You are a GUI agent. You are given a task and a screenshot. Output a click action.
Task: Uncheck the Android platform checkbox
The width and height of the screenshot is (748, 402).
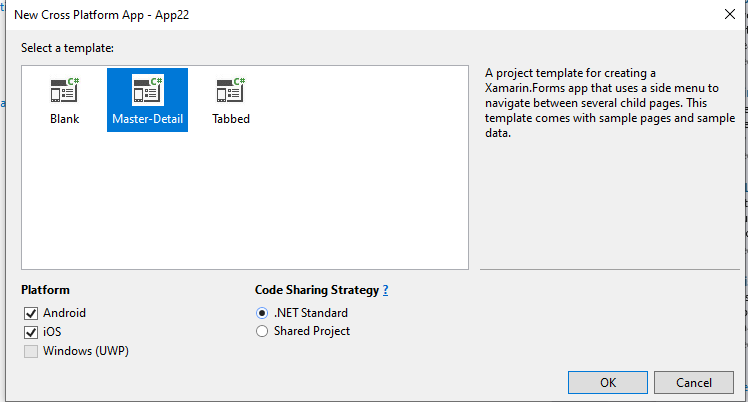[x=31, y=313]
